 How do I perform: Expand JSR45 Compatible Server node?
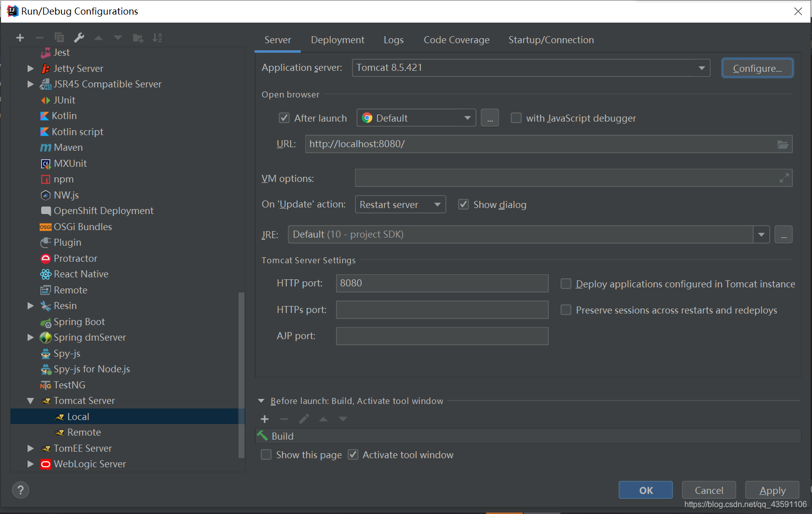(31, 84)
